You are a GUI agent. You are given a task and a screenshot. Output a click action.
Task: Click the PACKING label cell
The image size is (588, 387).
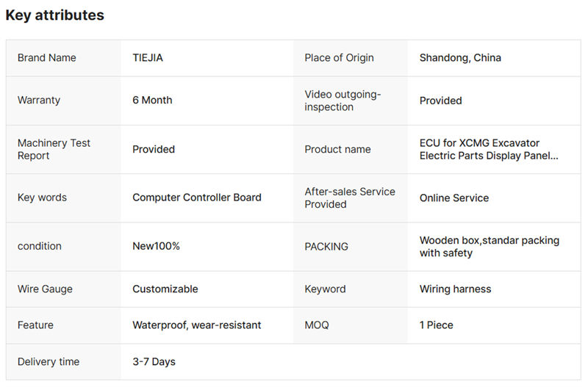pos(326,247)
